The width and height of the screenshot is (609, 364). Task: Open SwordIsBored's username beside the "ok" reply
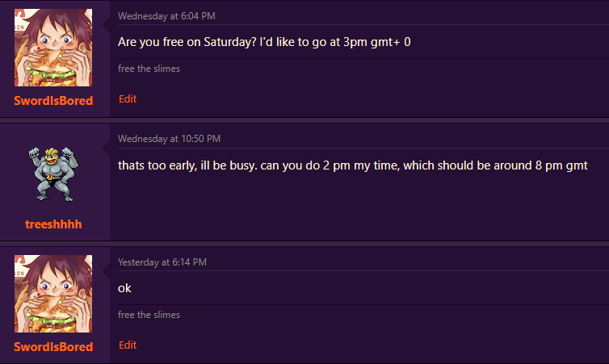(53, 346)
